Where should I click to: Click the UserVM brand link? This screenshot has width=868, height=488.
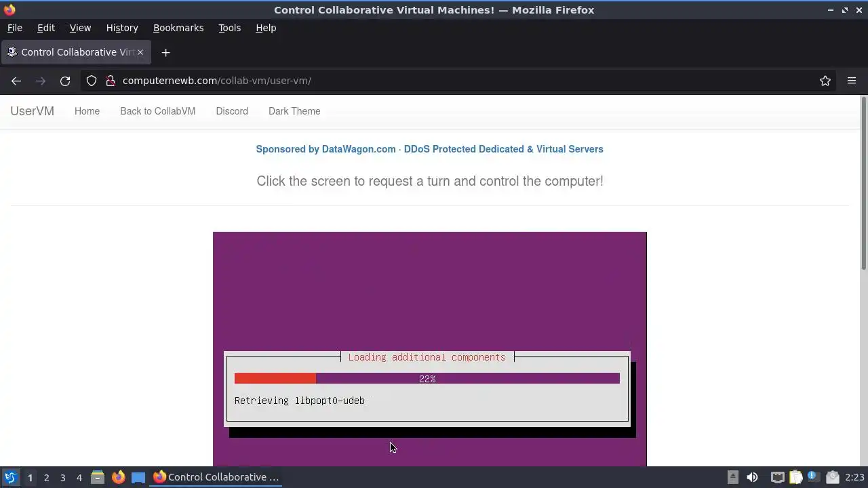(x=32, y=111)
